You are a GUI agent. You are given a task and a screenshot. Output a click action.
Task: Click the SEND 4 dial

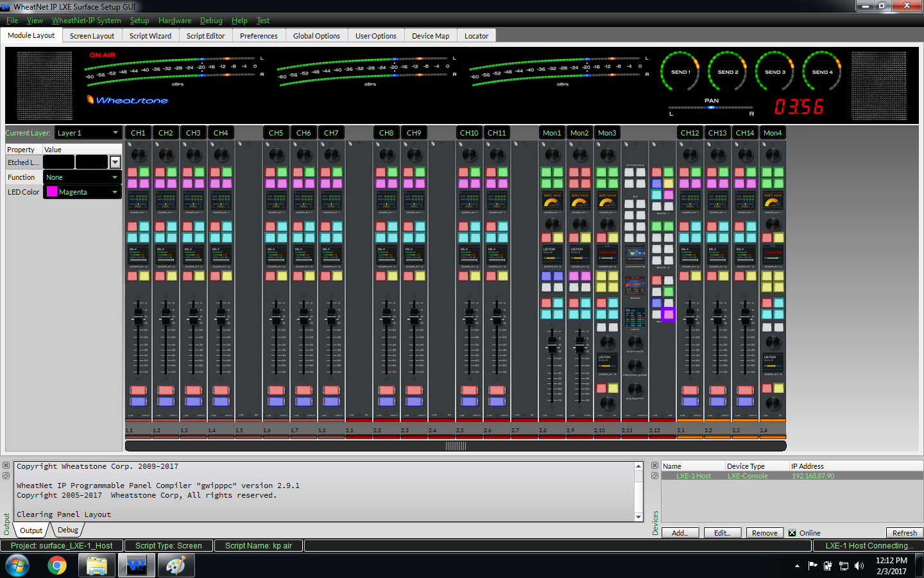(823, 72)
